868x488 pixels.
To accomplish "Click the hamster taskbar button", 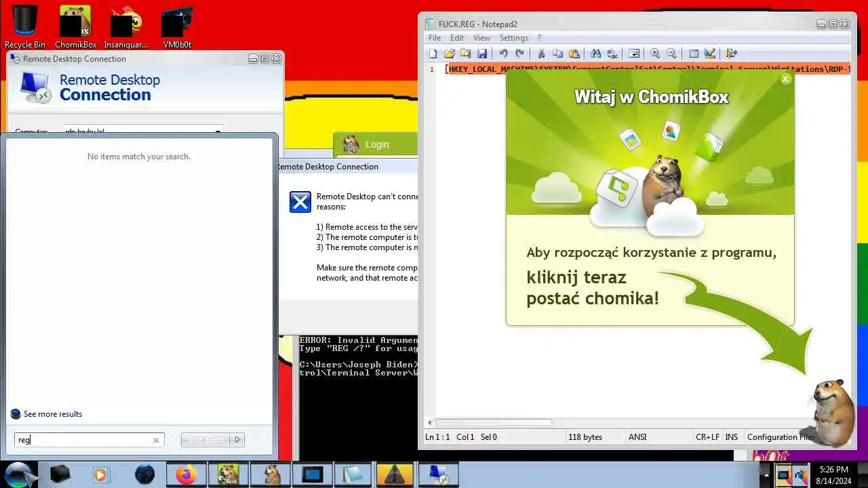I will click(270, 474).
